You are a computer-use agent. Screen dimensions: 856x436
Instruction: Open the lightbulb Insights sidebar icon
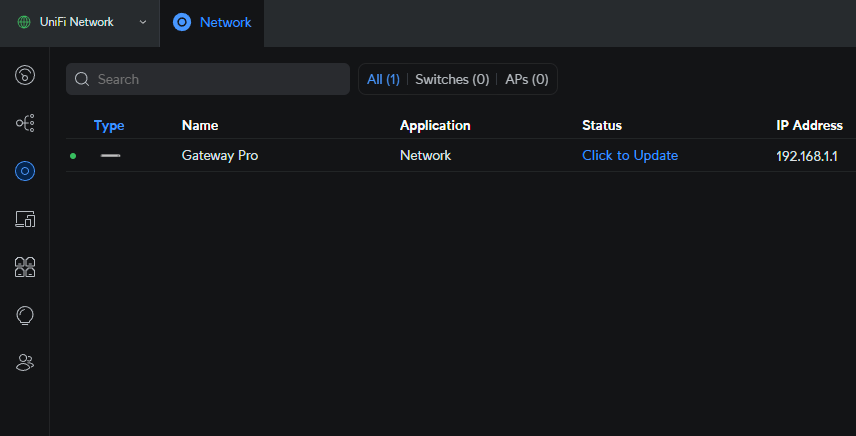pos(25,315)
